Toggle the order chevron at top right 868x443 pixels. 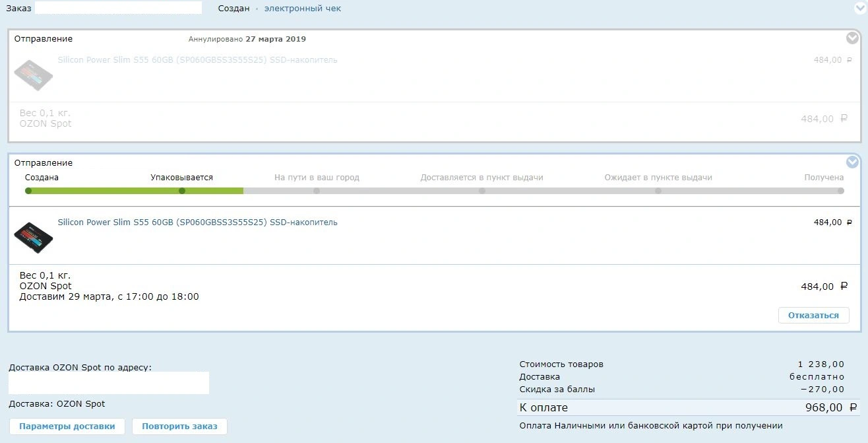point(861,8)
